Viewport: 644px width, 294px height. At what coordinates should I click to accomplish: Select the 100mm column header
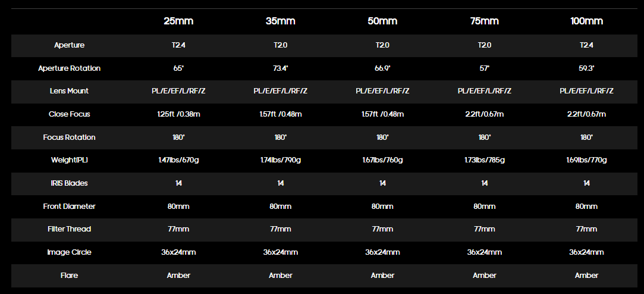click(x=586, y=21)
